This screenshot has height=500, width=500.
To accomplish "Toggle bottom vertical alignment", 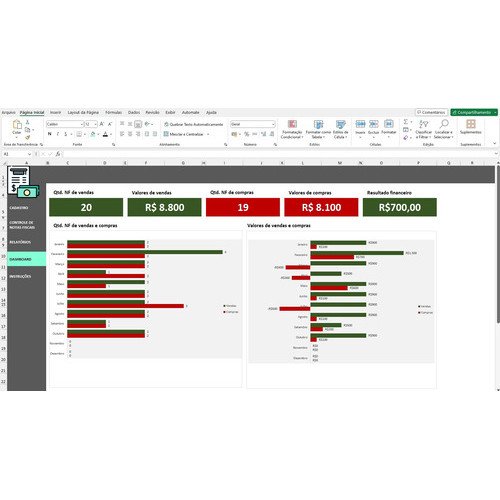I will pyautogui.click(x=138, y=124).
